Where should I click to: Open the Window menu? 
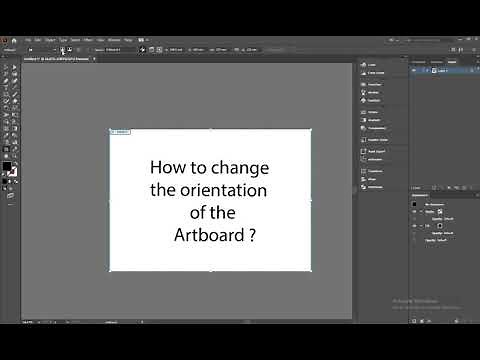coord(114,40)
